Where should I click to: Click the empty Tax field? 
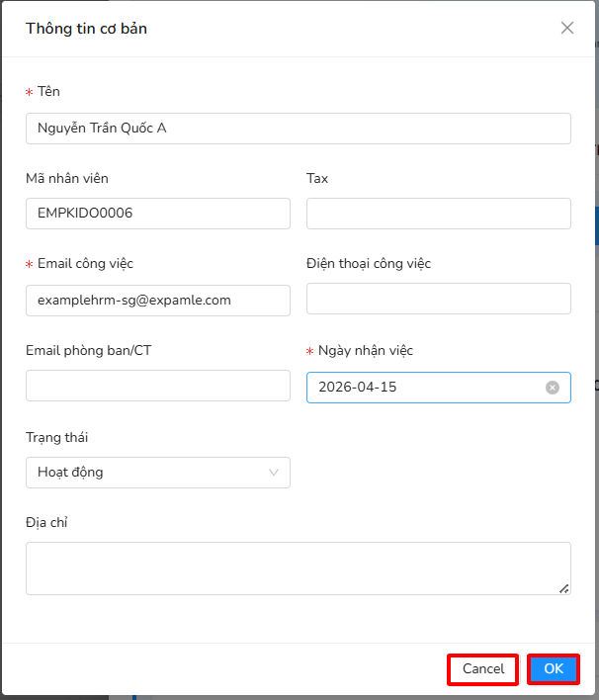pyautogui.click(x=438, y=214)
